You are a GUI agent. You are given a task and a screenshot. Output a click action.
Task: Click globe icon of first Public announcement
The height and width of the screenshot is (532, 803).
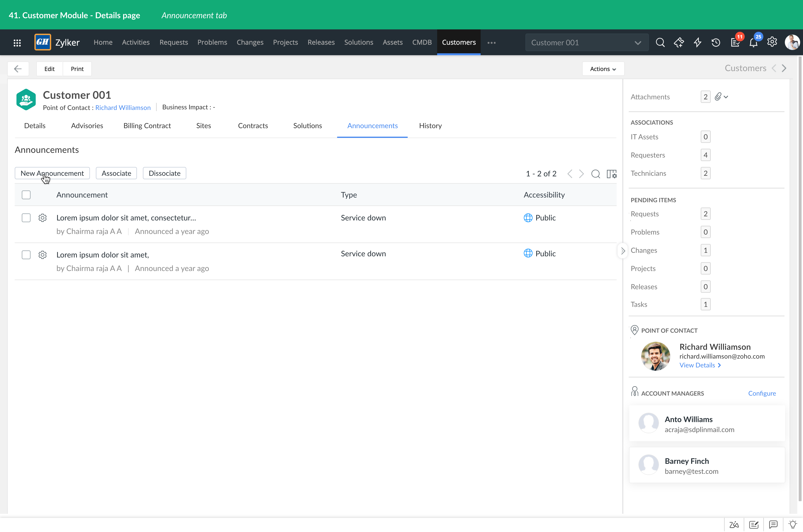(528, 218)
